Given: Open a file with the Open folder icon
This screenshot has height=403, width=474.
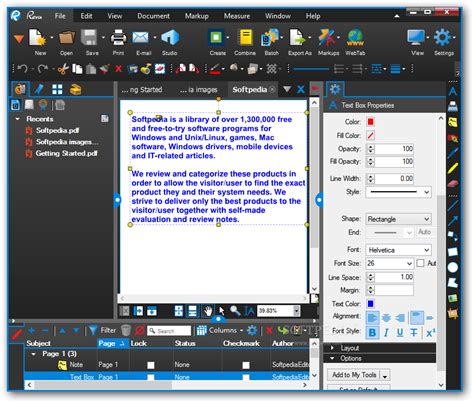Looking at the screenshot, I should 66,37.
